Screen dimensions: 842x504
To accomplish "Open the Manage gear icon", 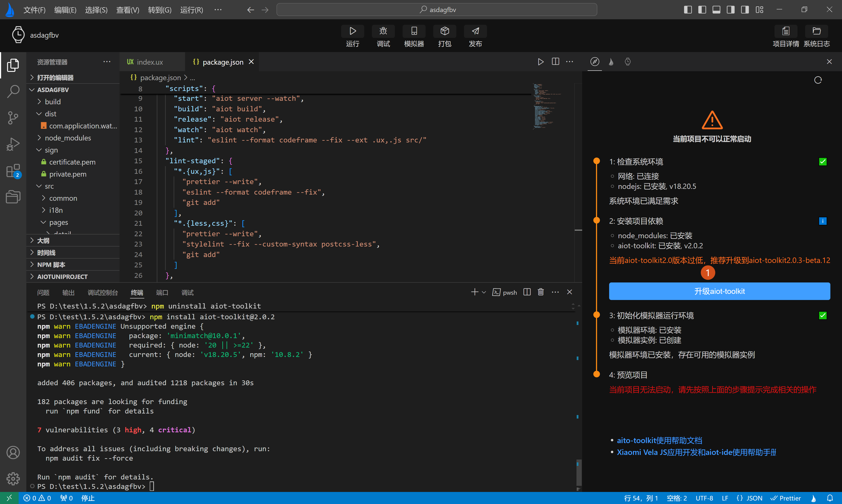I will click(13, 479).
